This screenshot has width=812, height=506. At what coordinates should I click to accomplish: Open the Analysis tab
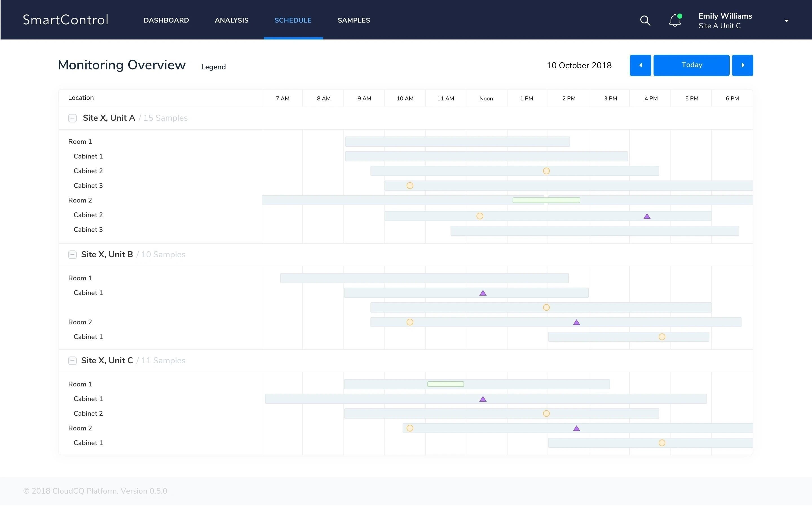(231, 20)
